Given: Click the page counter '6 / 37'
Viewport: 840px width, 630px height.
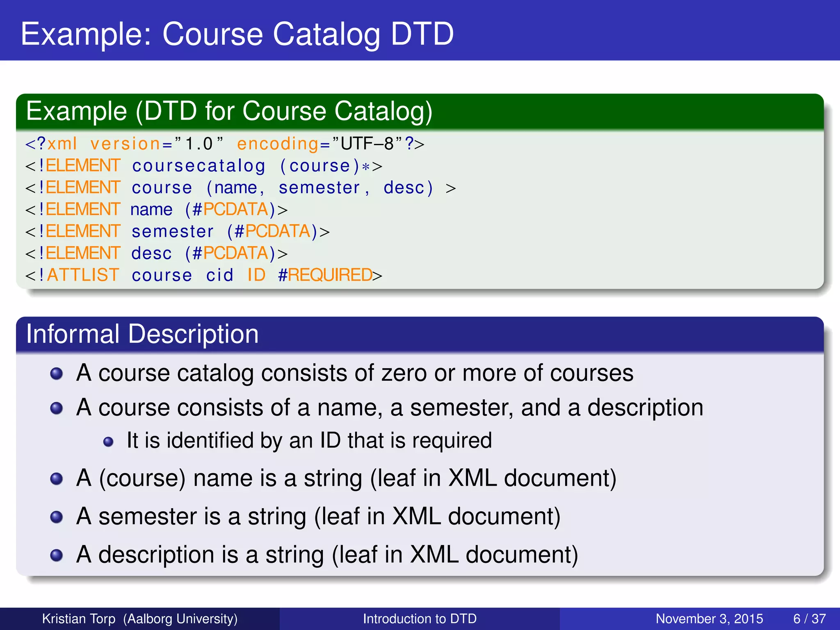Looking at the screenshot, I should tap(809, 619).
